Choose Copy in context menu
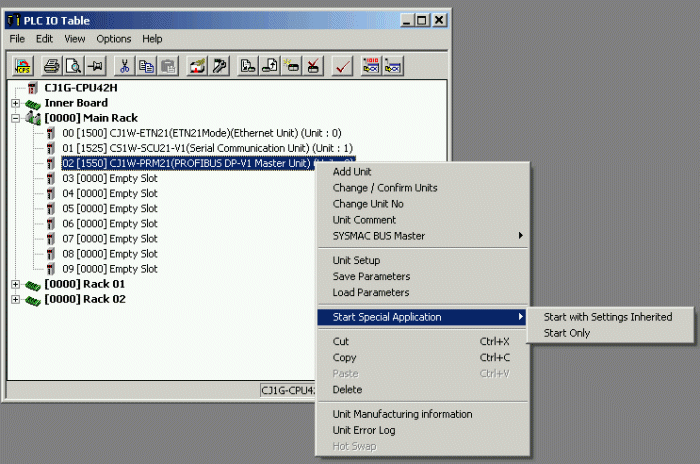Viewport: 700px width, 464px height. 422,357
